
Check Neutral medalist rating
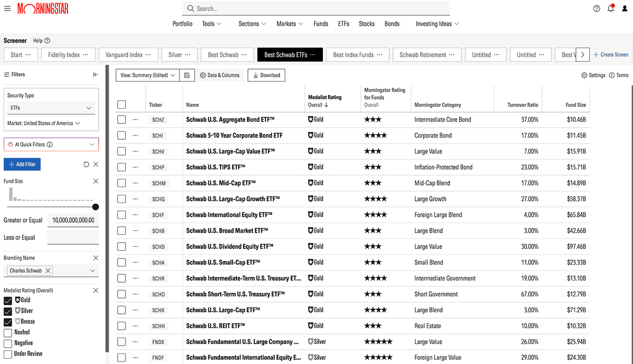(8, 333)
